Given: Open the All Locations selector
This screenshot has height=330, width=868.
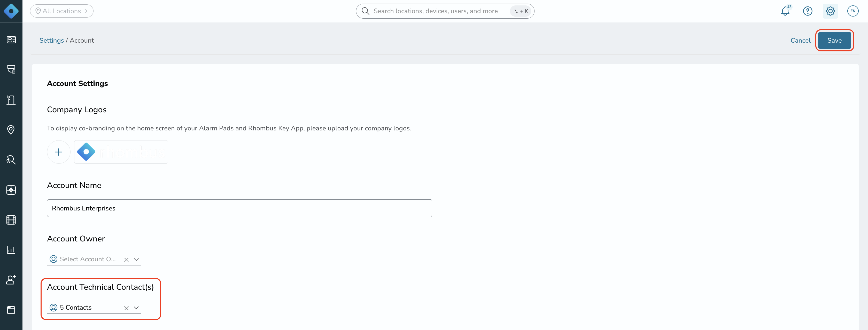Looking at the screenshot, I should coord(62,11).
